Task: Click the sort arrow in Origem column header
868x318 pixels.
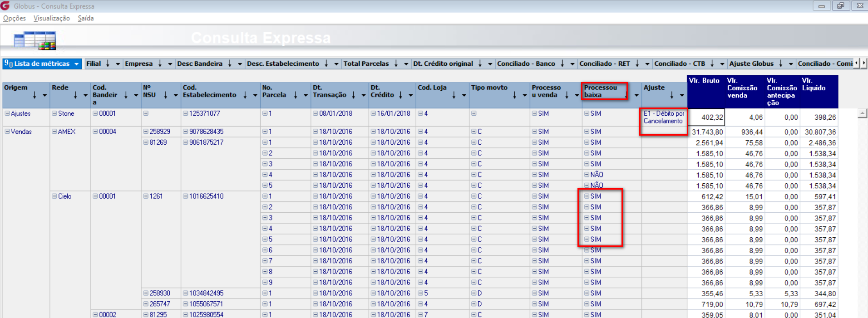Action: [35, 95]
